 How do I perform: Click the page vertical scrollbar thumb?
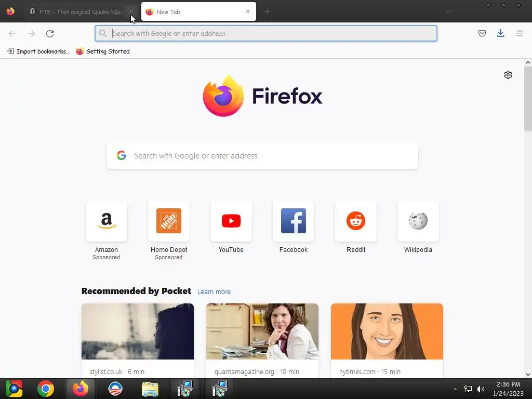pos(528,98)
